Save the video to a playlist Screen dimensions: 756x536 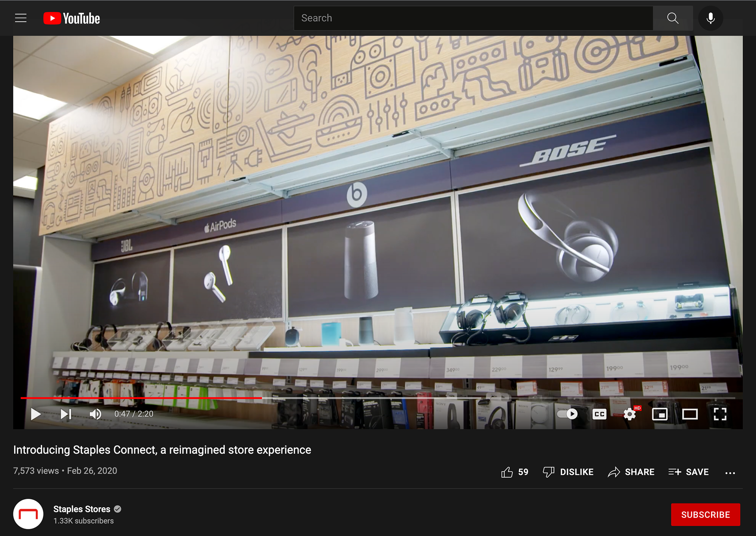689,472
